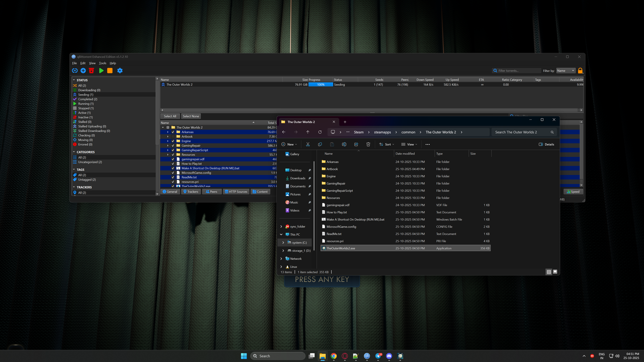Screen dimensions: 644x362
Task: Click the Windows Start button
Action: [244, 356]
